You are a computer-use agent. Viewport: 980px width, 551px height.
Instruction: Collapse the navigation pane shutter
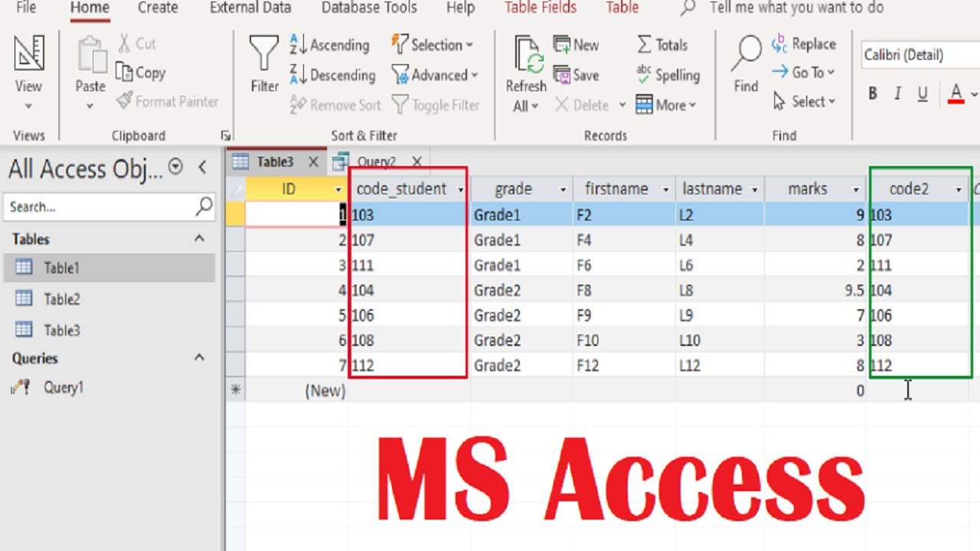coord(202,167)
